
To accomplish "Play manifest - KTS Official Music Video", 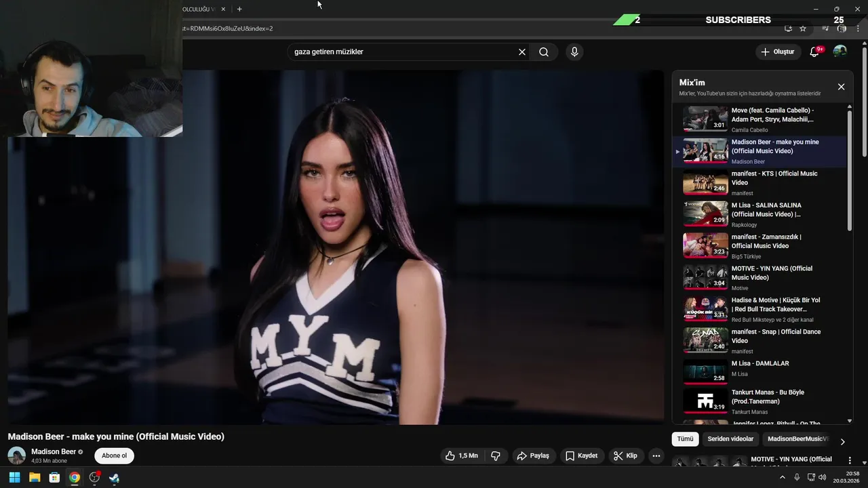I will click(759, 183).
